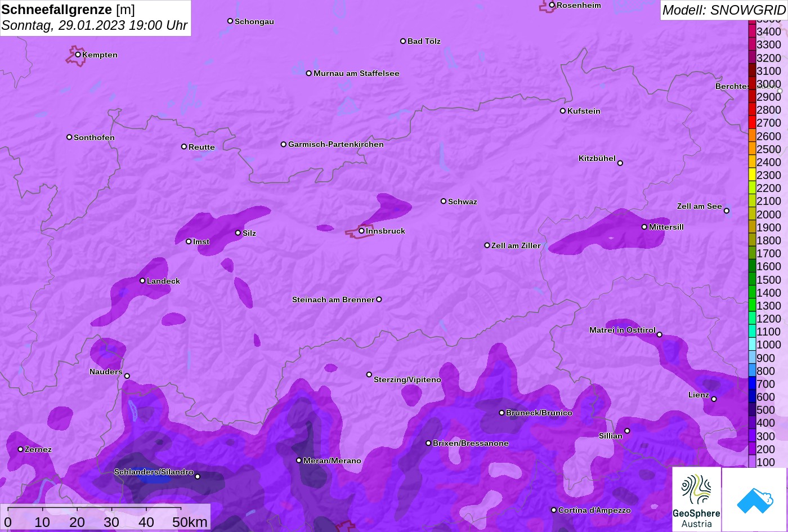Click the 'Schneefallgrenze [m]' title
The image size is (788, 532).
68,10
